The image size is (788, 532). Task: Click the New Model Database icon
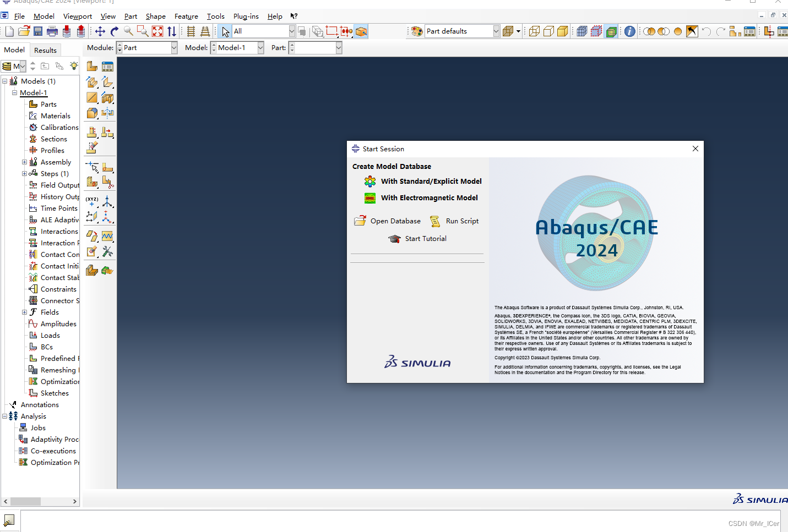point(9,31)
